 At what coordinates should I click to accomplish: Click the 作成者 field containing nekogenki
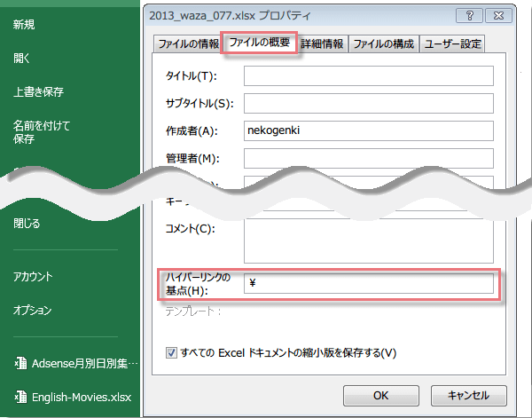tap(369, 130)
